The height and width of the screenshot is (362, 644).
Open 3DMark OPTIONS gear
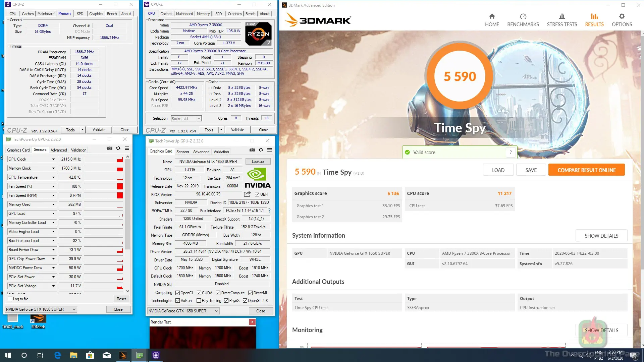tap(622, 16)
